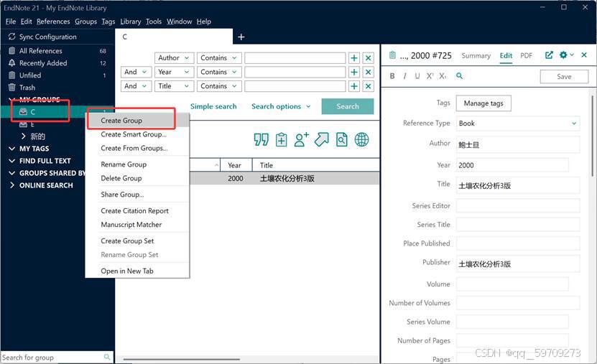Viewport: 597px width, 364px height.
Task: Collapse the MY TAGS section
Action: pyautogui.click(x=11, y=149)
